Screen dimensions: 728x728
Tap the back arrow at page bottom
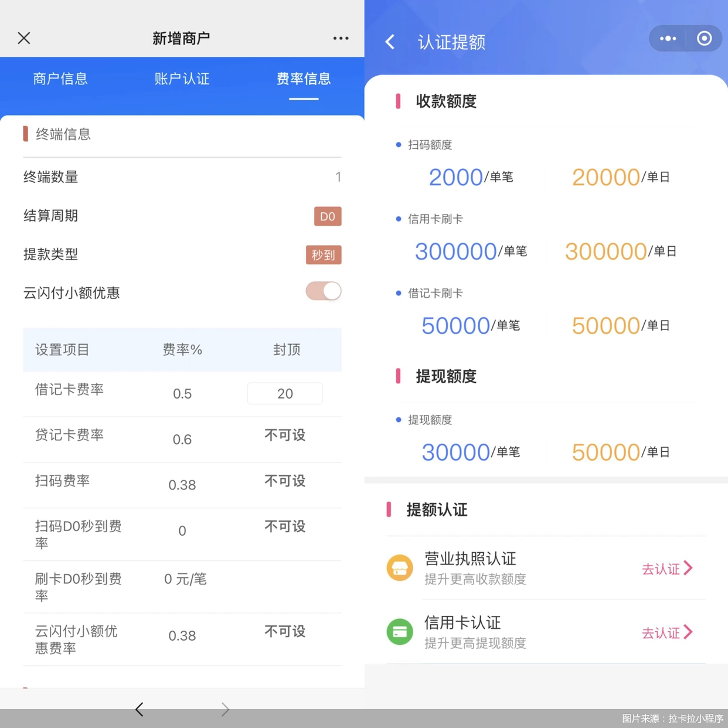(139, 709)
